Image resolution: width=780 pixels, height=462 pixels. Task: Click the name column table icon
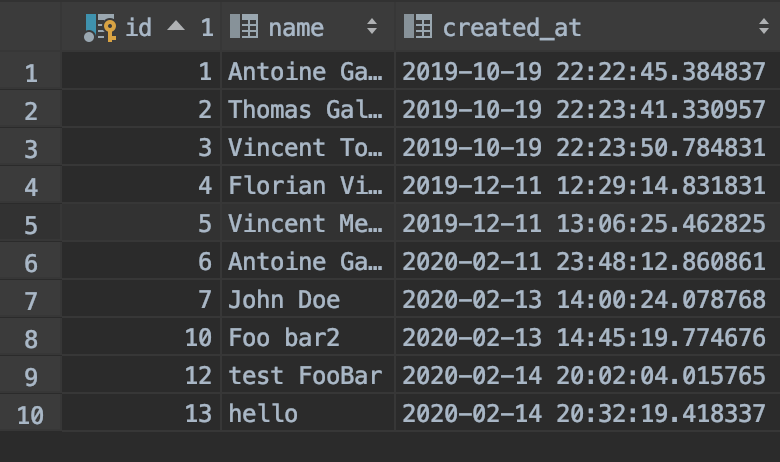tap(243, 27)
